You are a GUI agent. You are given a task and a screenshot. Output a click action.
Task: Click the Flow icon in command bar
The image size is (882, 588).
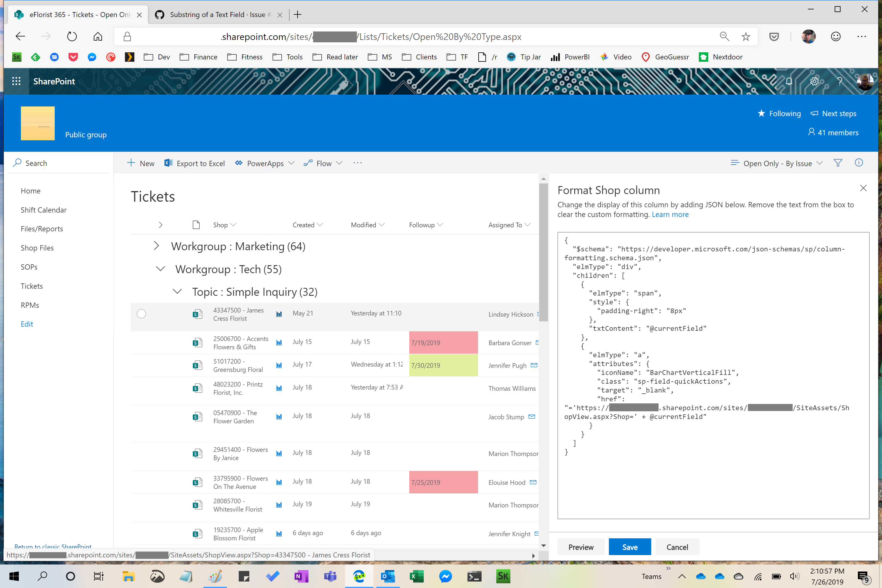point(308,163)
